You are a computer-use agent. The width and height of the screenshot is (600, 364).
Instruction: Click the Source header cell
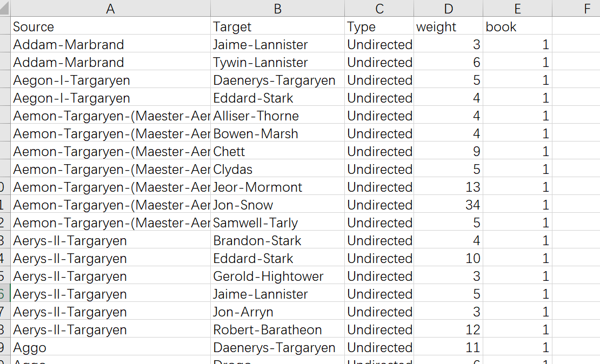pyautogui.click(x=111, y=26)
